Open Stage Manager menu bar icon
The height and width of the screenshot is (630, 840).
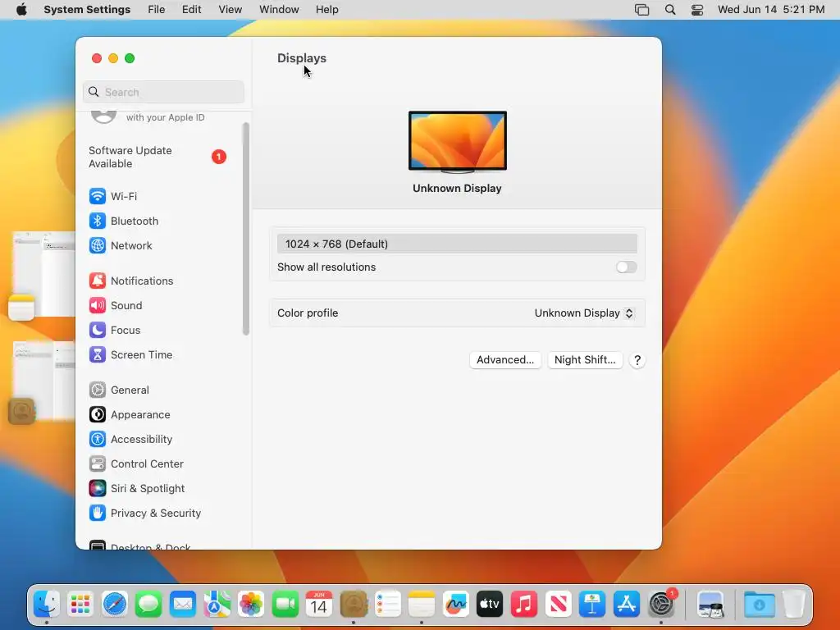point(641,10)
